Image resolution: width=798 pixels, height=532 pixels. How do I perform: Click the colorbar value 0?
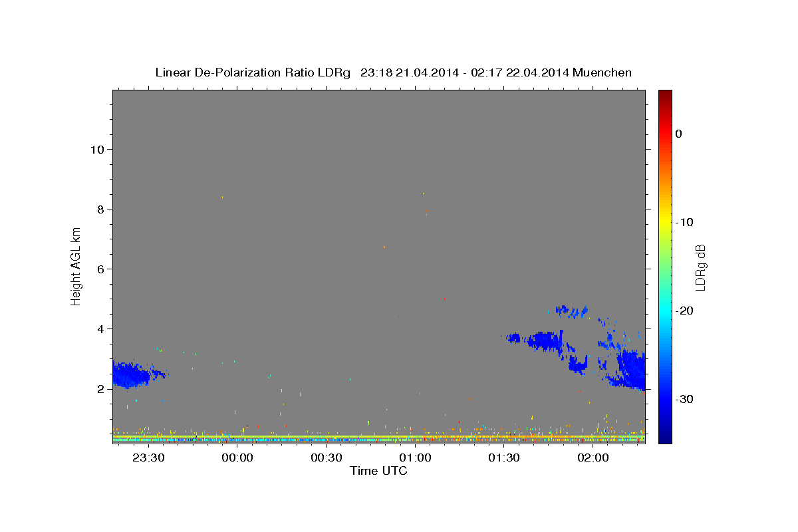coord(678,134)
